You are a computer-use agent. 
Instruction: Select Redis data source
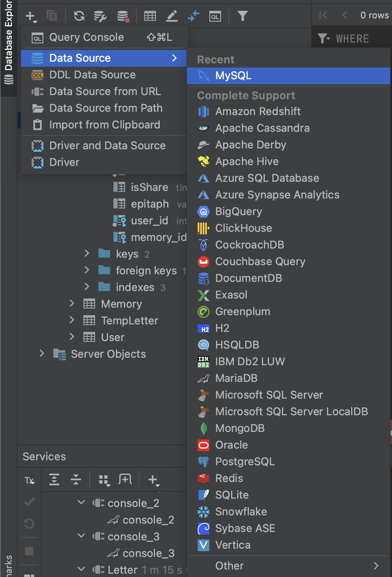point(289,478)
